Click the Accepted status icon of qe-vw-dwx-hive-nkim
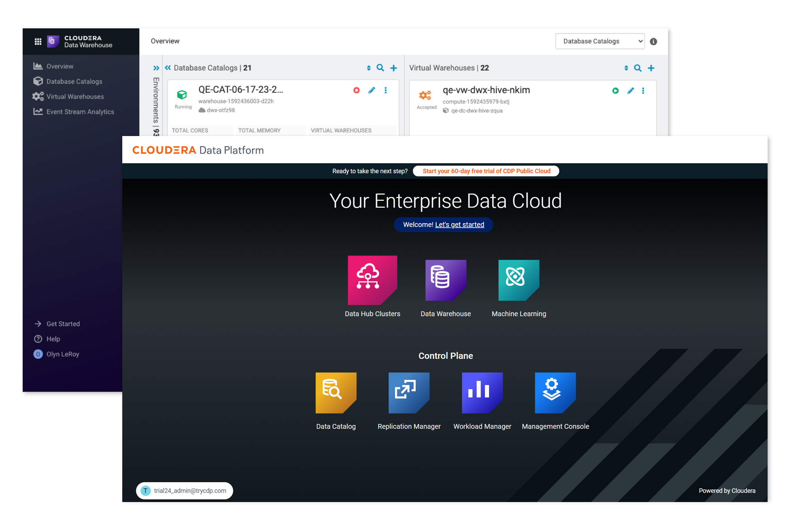This screenshot has width=800, height=532. (x=425, y=95)
